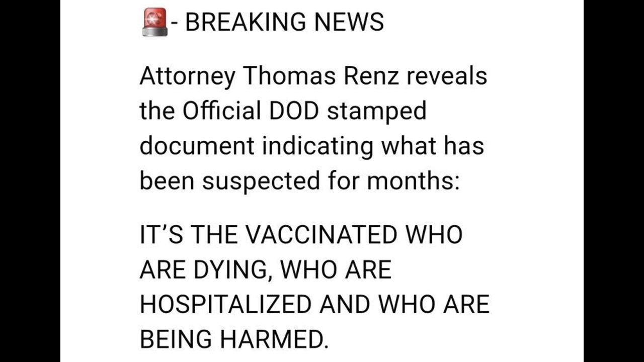Click the "BEING HARMED." line
The width and height of the screenshot is (644, 362).
(233, 339)
